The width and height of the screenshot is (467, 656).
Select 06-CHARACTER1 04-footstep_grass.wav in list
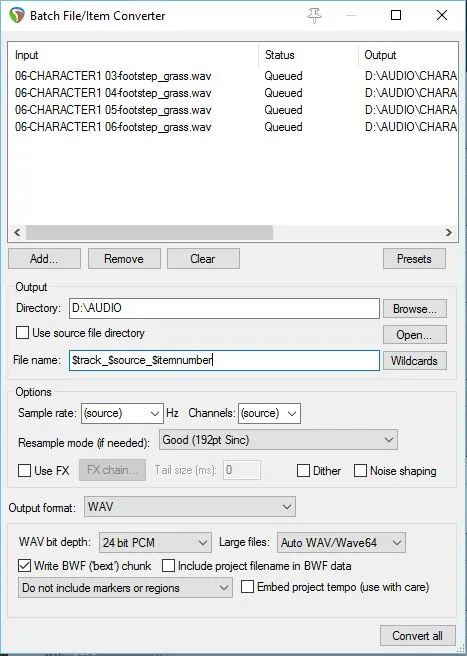[113, 93]
